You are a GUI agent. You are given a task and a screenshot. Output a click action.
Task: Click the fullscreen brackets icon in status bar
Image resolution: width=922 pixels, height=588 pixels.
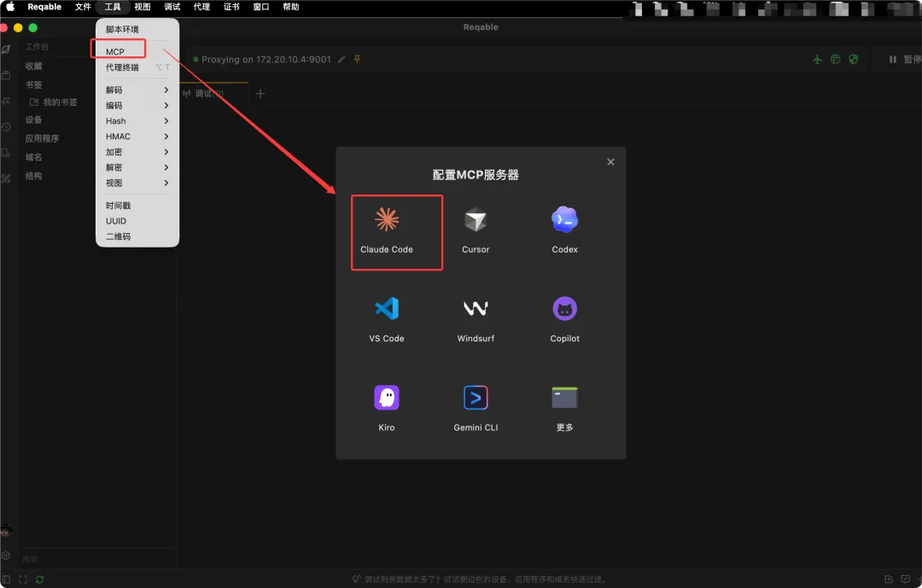coord(23,579)
